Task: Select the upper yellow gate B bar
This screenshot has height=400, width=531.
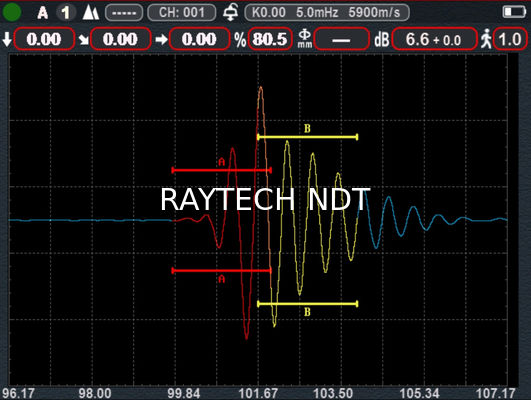Action: click(x=307, y=137)
